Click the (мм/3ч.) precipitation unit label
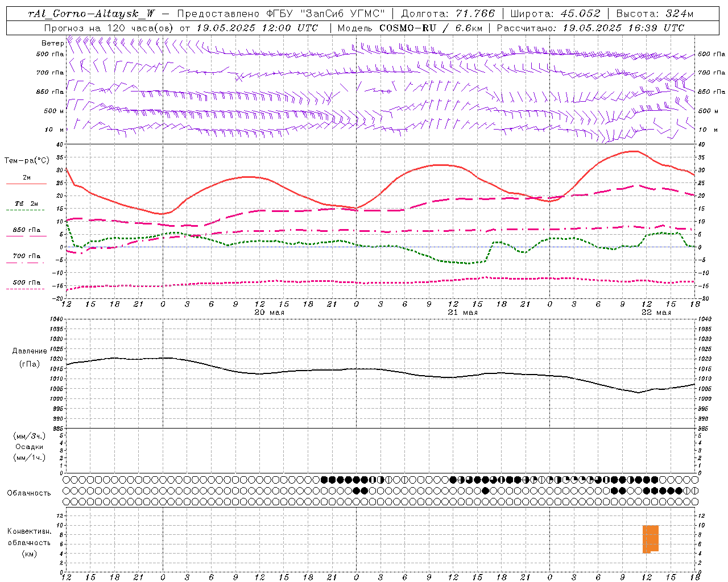This screenshot has height=582, width=728. point(29,436)
